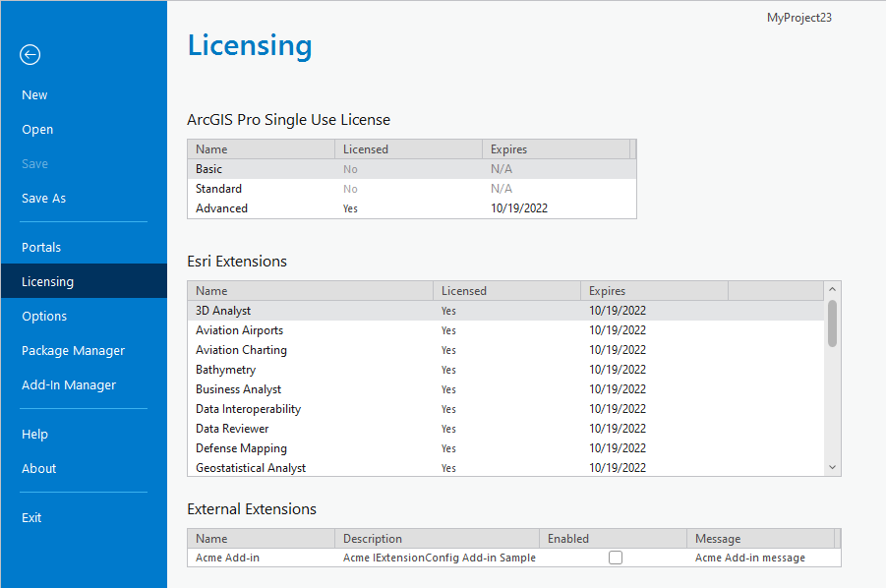The width and height of the screenshot is (886, 588).
Task: Select the 3D Analyst extension row
Action: (295, 310)
